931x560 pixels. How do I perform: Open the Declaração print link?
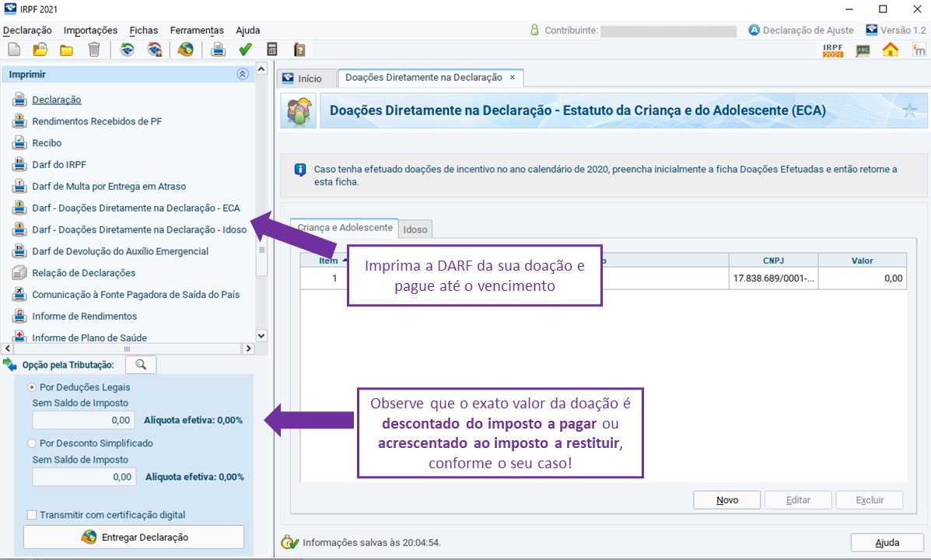(57, 100)
